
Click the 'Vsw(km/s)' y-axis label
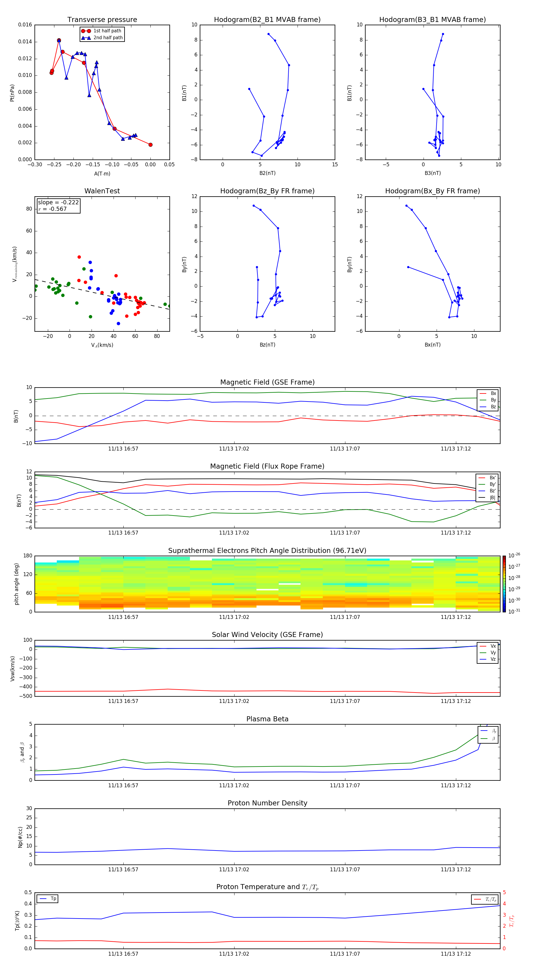pos(12,668)
